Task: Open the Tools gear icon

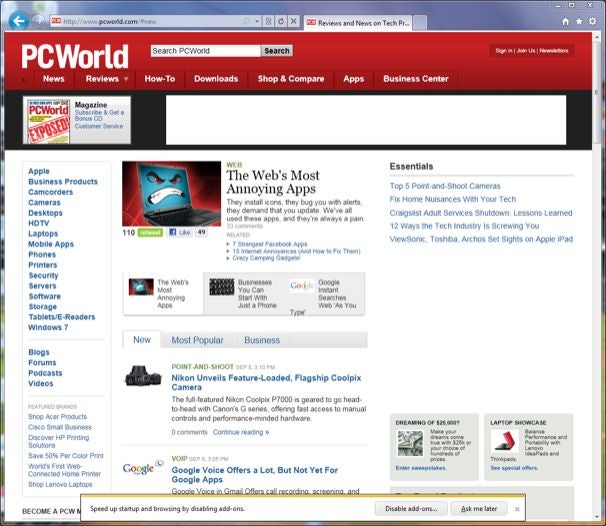Action: click(592, 22)
